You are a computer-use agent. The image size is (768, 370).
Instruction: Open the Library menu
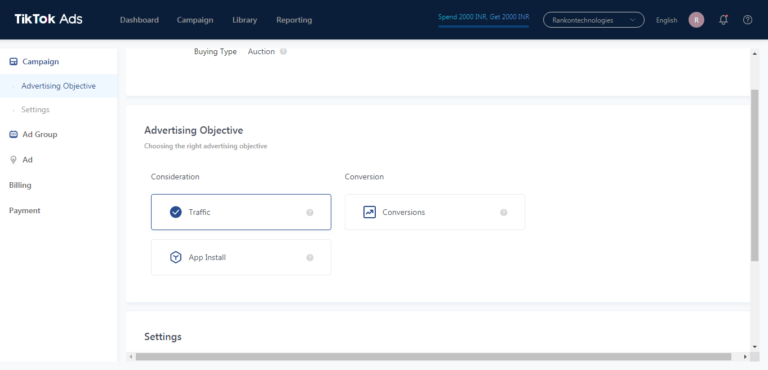pos(245,20)
